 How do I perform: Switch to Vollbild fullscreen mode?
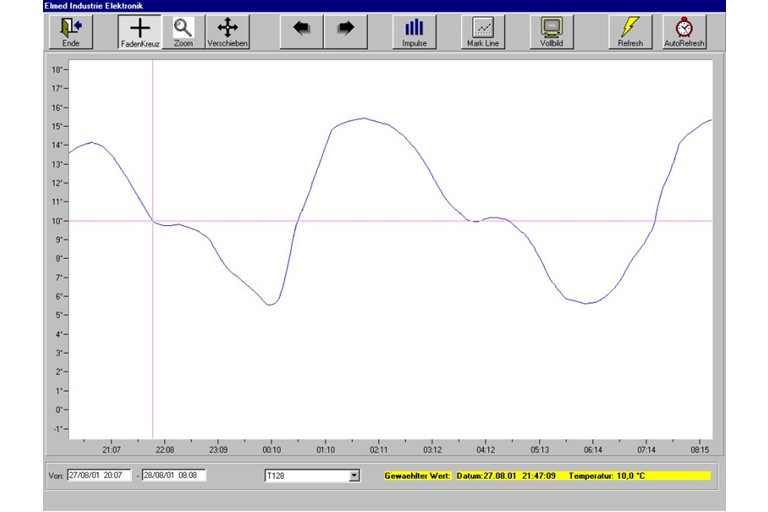tap(551, 32)
